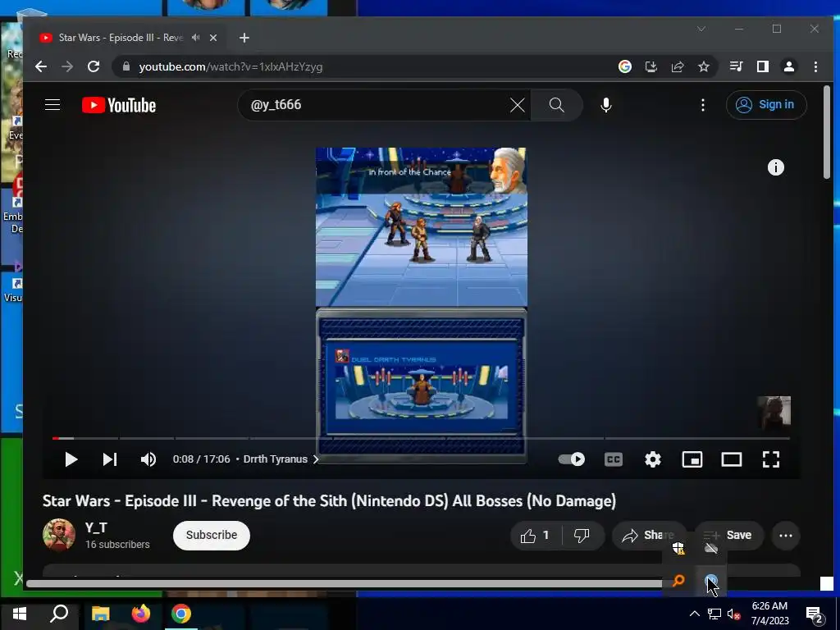
Task: Sign in to YouTube
Action: click(x=766, y=104)
